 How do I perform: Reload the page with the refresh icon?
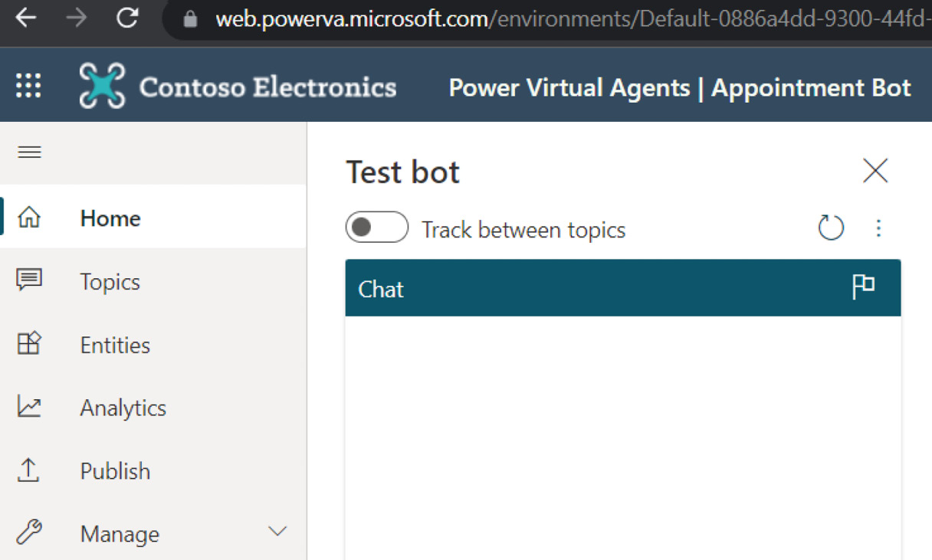pos(127,18)
